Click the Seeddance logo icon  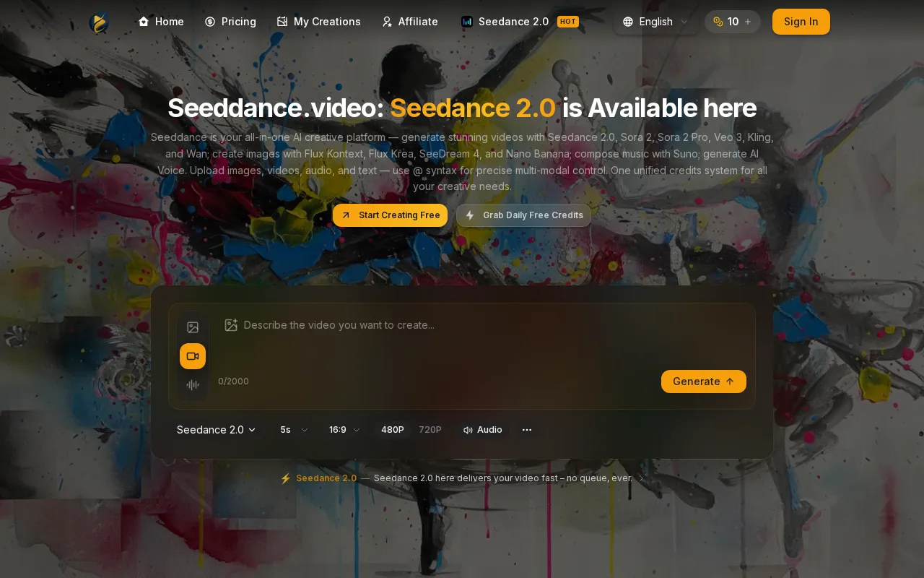(99, 22)
